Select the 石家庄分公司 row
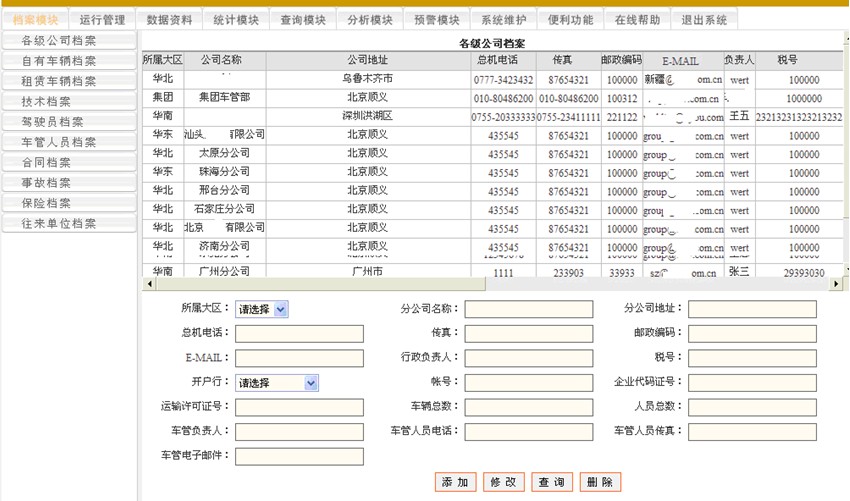 [x=492, y=210]
